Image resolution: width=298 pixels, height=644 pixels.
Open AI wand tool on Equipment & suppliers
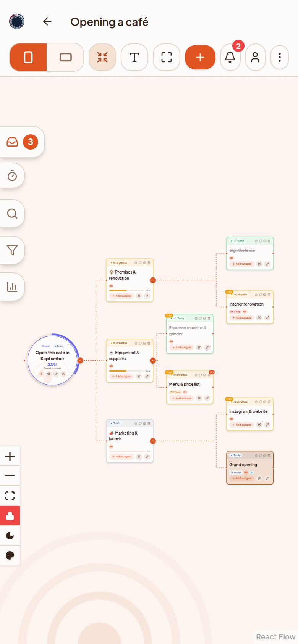[x=139, y=377]
